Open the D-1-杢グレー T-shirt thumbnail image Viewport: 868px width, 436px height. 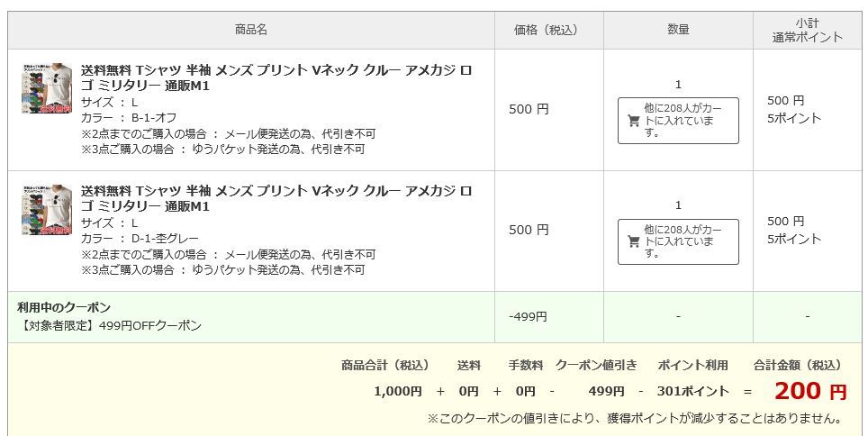(x=47, y=210)
